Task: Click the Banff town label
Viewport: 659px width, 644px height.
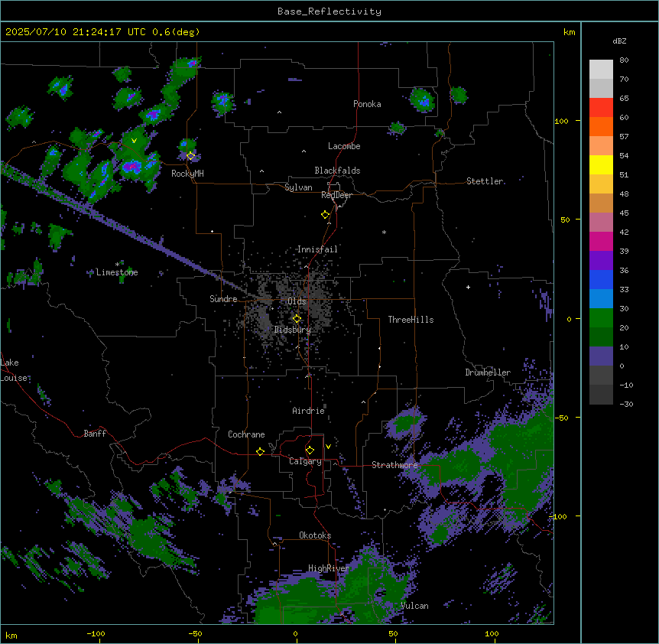Action: click(95, 434)
